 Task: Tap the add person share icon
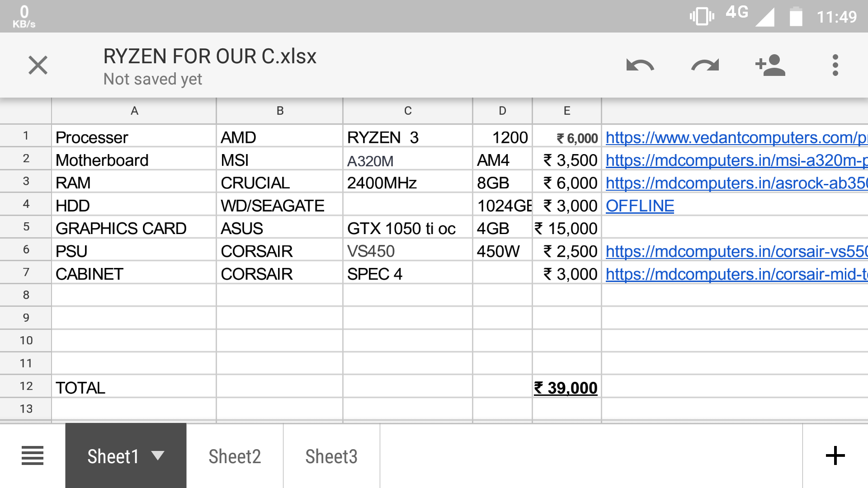point(770,65)
